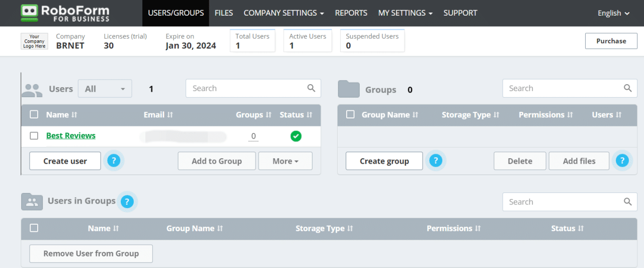Click green active status checkmark for Best Reviews
Viewport: 644px width, 268px height.
click(296, 136)
